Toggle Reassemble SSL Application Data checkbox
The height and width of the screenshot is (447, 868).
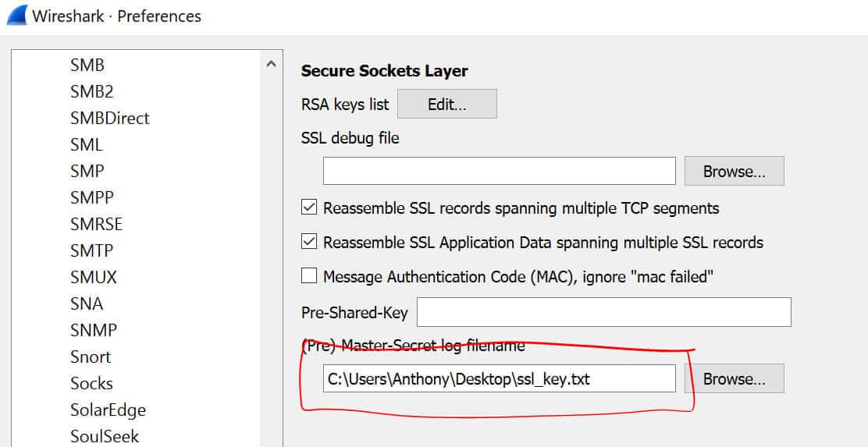309,242
